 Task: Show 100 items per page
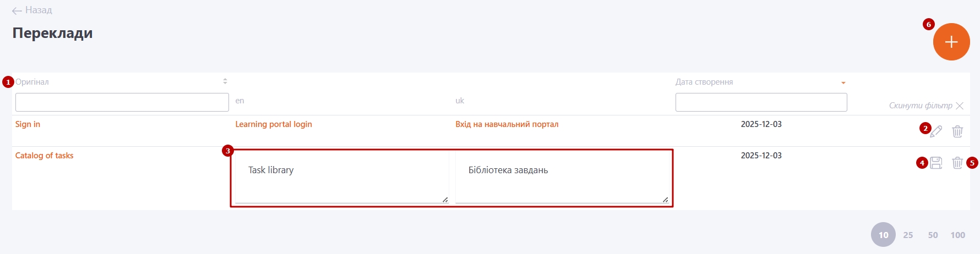pyautogui.click(x=957, y=235)
